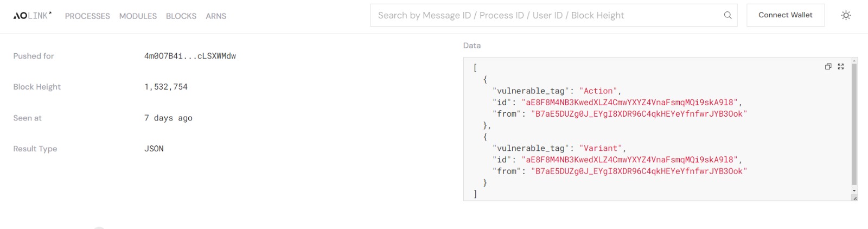Click the "7 days ago" timestamp
868x229 pixels.
click(x=168, y=118)
